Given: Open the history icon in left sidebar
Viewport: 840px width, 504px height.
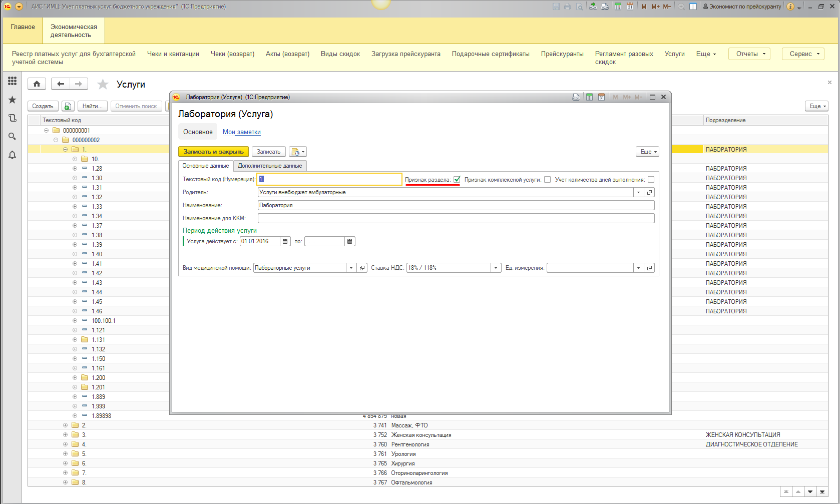Looking at the screenshot, I should tap(13, 118).
